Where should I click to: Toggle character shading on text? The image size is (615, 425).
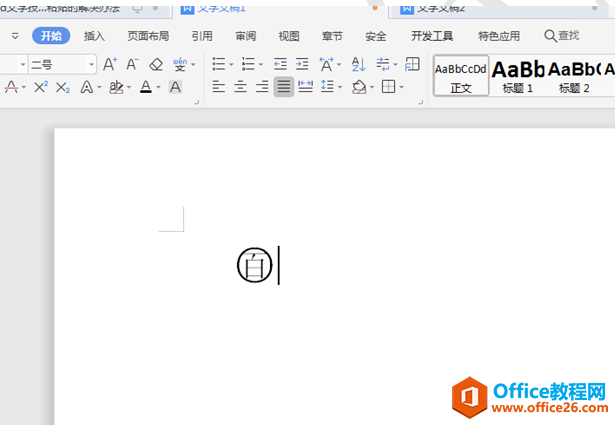point(175,87)
